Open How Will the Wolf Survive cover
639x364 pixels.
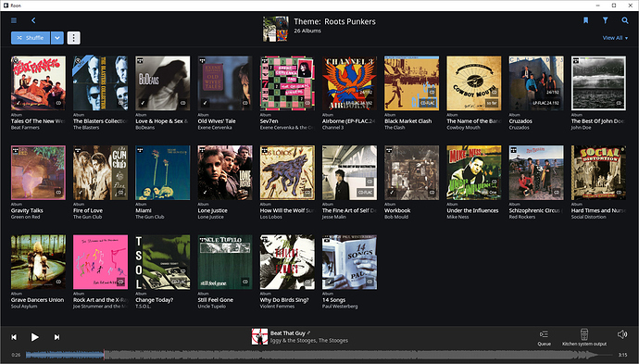click(x=287, y=172)
